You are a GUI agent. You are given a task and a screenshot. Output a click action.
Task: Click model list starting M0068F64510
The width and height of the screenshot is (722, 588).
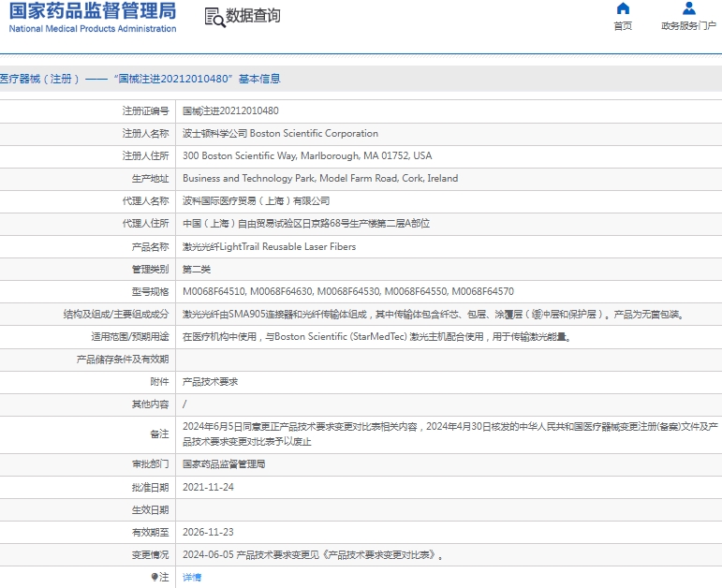[x=348, y=292]
